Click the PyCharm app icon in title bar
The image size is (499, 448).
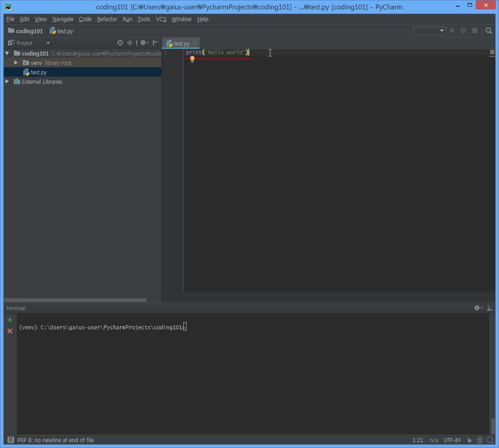point(8,6)
